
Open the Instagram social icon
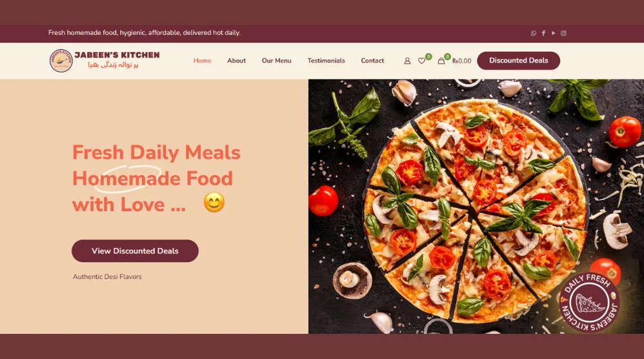click(563, 34)
